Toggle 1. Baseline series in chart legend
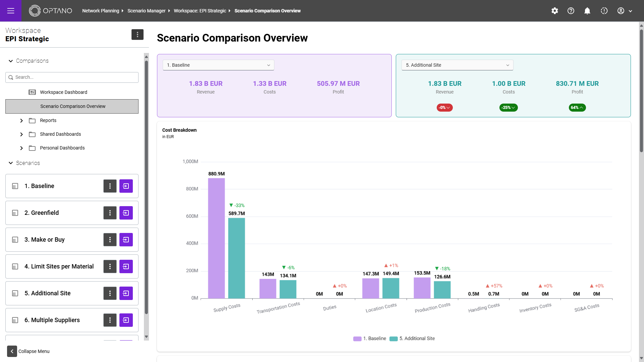The width and height of the screenshot is (644, 362). tap(370, 339)
